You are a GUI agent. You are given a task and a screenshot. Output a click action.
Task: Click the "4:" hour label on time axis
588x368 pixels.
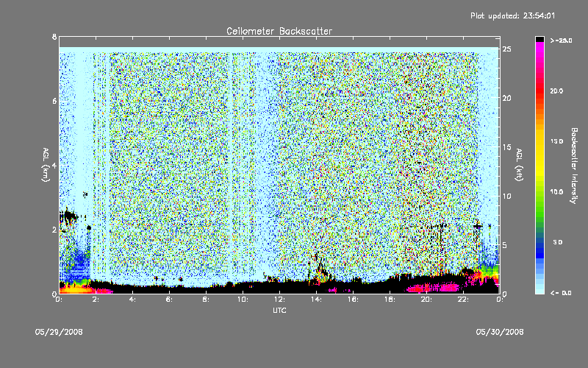133,300
